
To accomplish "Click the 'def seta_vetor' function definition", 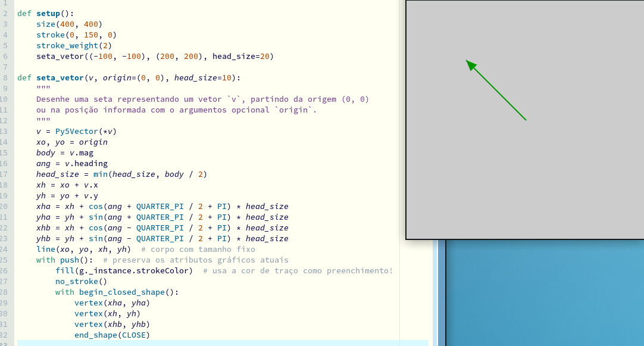I will click(x=129, y=77).
